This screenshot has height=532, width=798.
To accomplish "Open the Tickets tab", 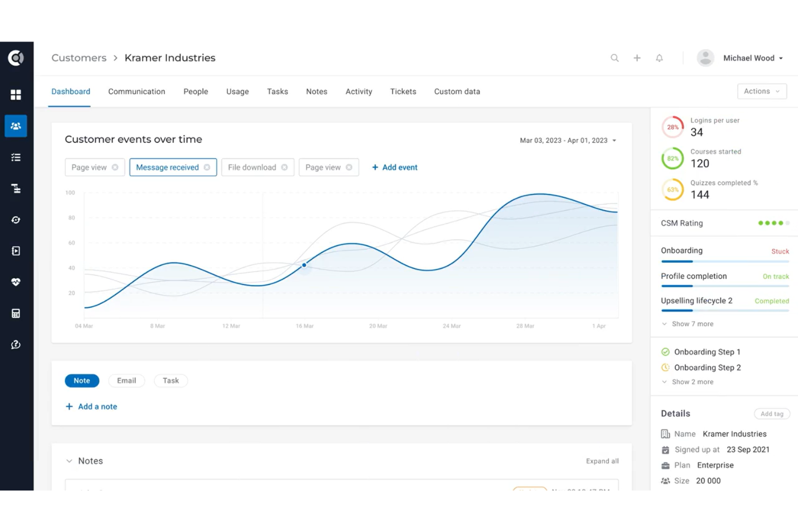I will pos(403,91).
